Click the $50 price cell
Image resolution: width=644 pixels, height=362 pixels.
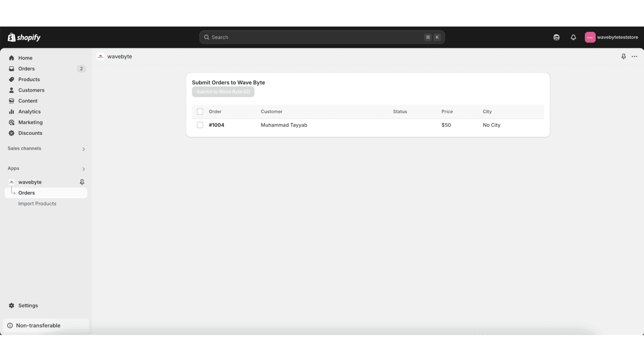[446, 125]
